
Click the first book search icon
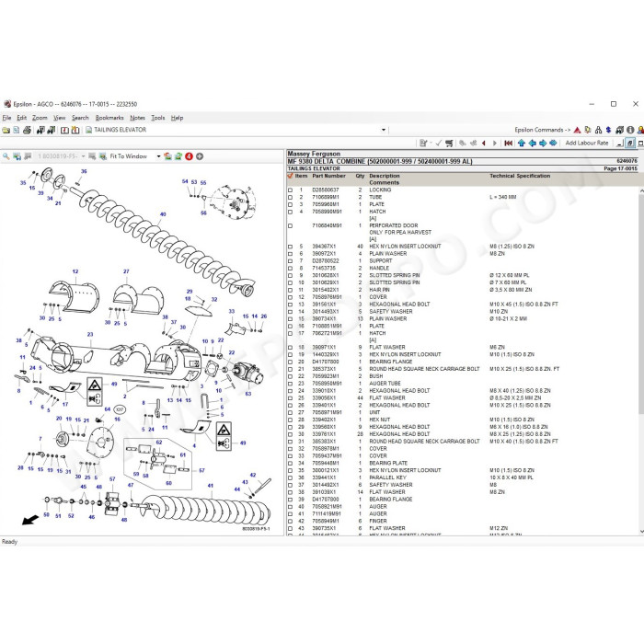point(40,131)
